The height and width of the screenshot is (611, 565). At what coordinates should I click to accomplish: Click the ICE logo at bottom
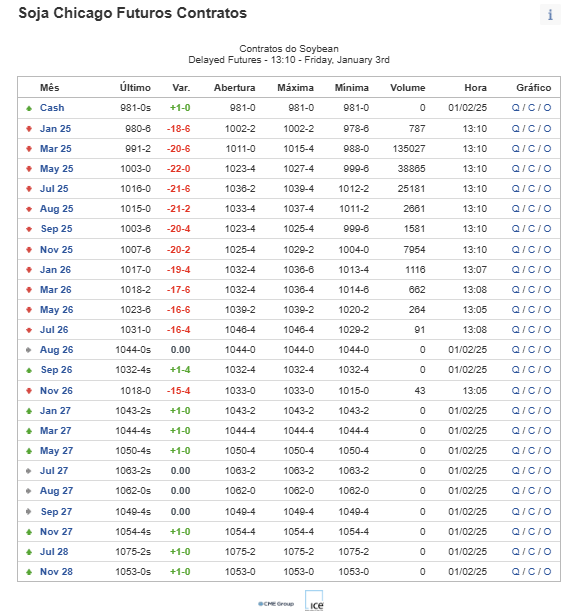[x=314, y=601]
